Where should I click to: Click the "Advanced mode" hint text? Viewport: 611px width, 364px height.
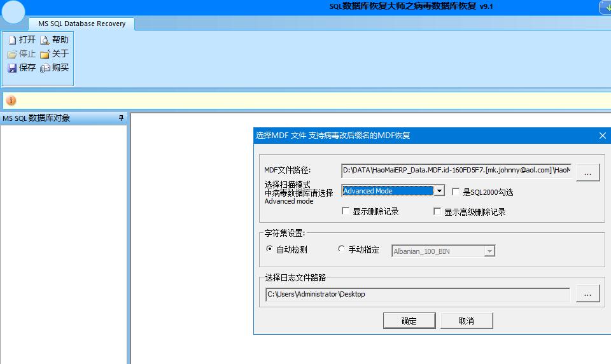click(x=289, y=201)
